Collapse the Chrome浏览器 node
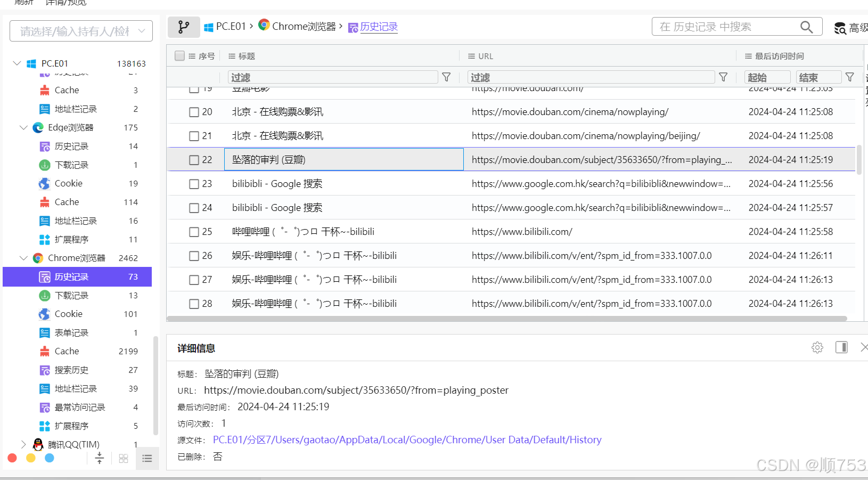 23,258
